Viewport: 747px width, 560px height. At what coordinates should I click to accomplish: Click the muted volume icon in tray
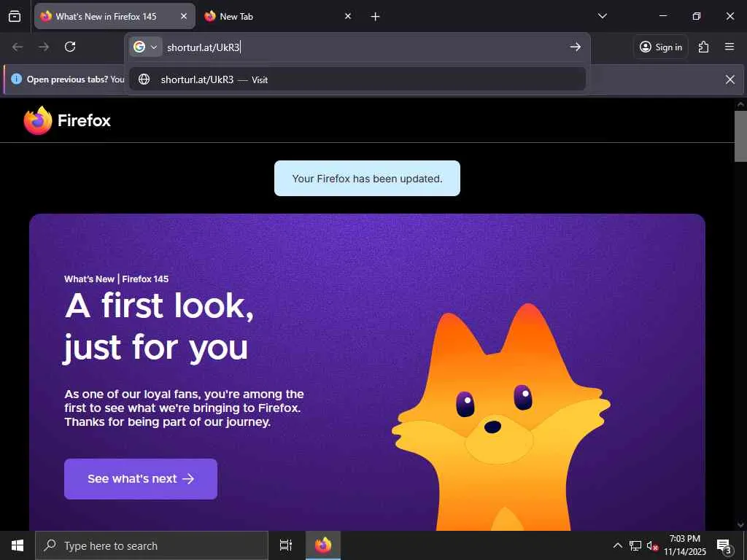click(x=652, y=545)
